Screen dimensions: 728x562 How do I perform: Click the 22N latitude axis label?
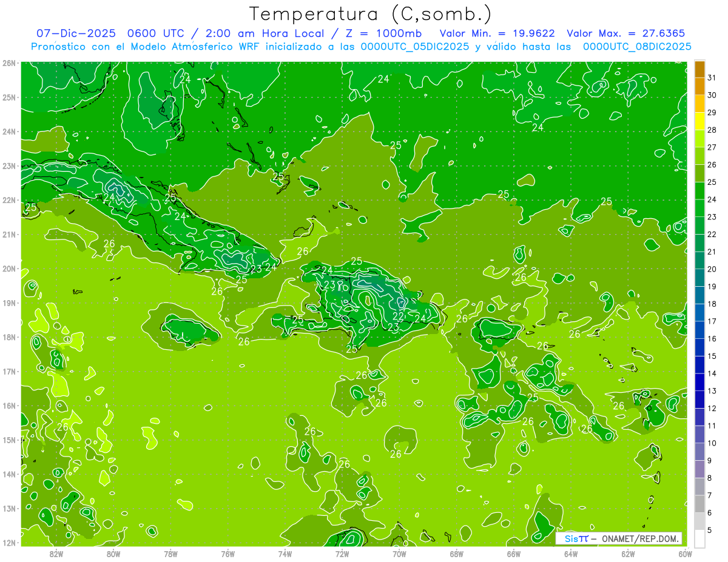pyautogui.click(x=9, y=200)
